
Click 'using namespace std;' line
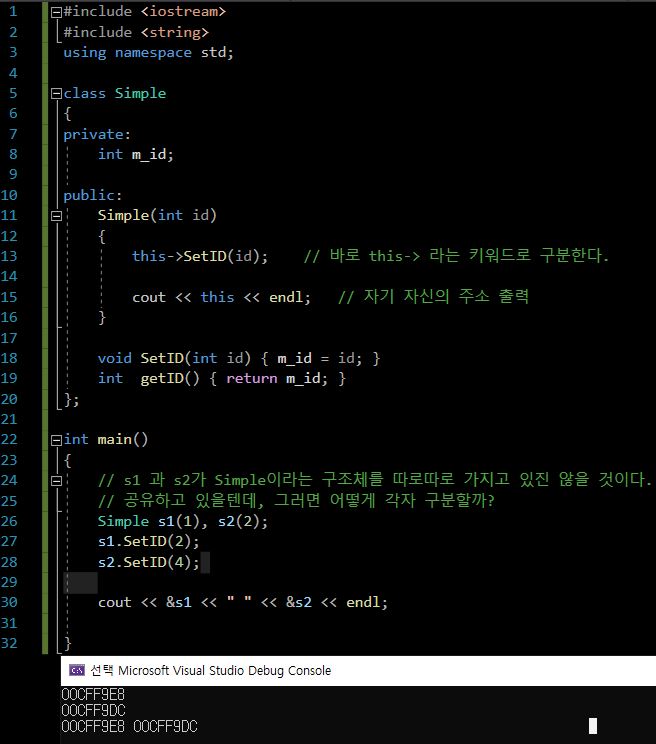click(x=148, y=53)
